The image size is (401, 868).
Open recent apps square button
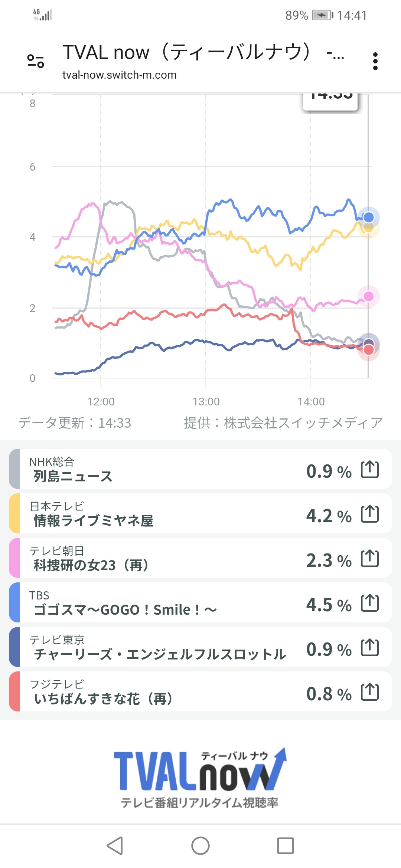coord(285,846)
